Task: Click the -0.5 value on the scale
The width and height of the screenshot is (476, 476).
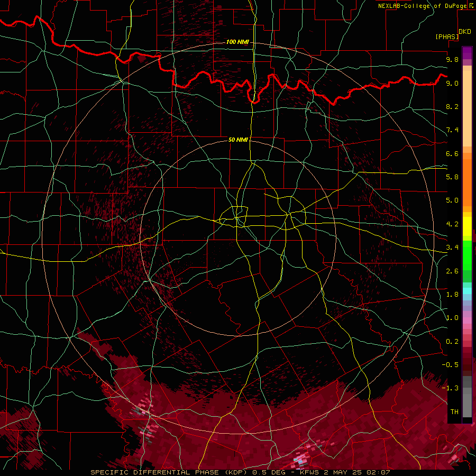Action: (x=450, y=365)
